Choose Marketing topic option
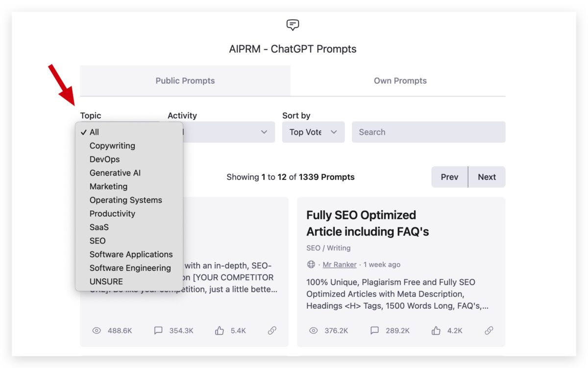The image size is (588, 368). 129,186
